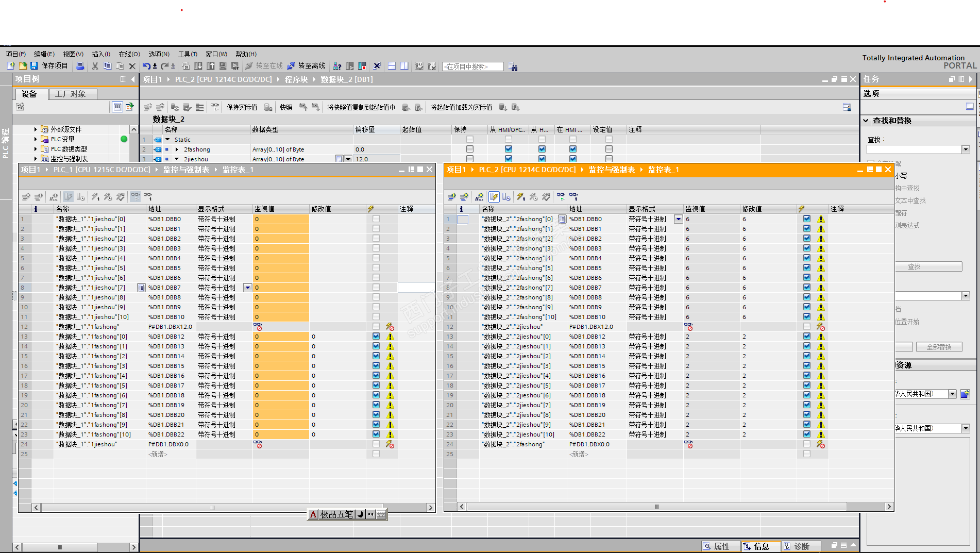Click Insert row icon in PLC_1 watch table toolbar
This screenshot has height=553, width=980.
click(x=26, y=196)
